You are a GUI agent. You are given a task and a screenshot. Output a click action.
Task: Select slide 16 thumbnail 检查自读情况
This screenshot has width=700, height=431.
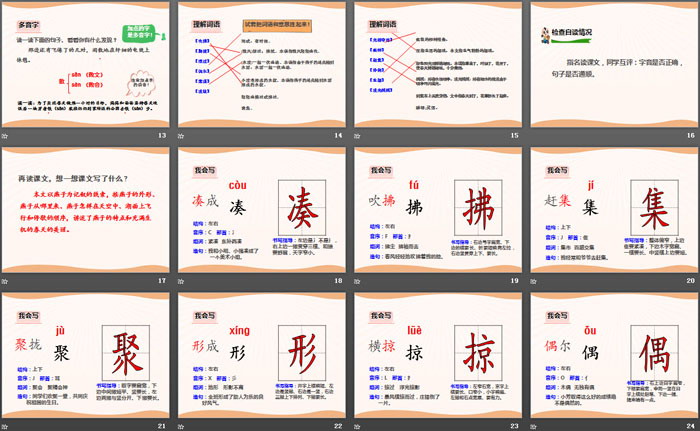tap(615, 65)
